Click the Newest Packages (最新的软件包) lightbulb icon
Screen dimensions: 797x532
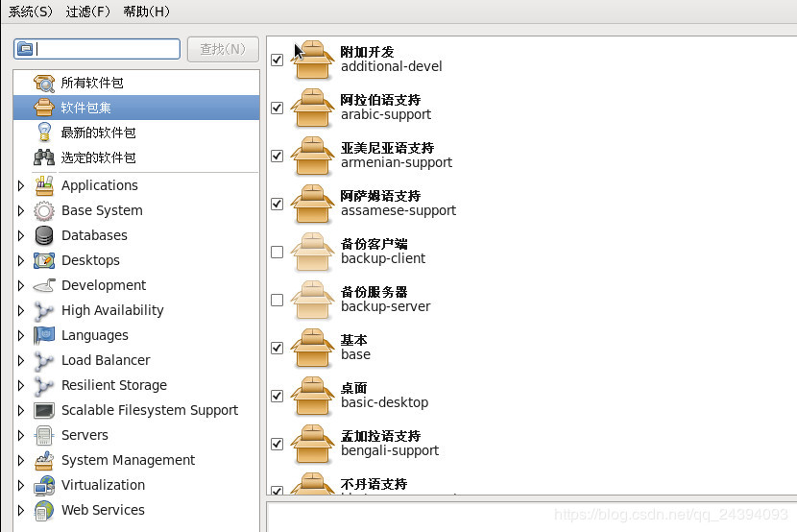pos(44,133)
